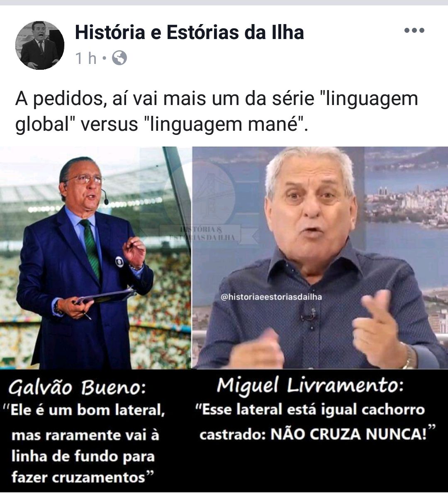Click the @historiaeestoriasdailha handle overlay
This screenshot has height=494, width=448.
[271, 297]
